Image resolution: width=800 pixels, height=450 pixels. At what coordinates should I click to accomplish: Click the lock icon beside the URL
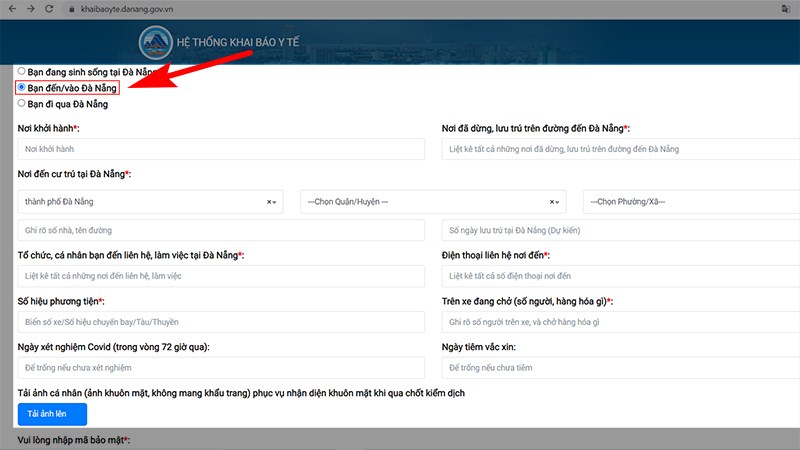71,9
